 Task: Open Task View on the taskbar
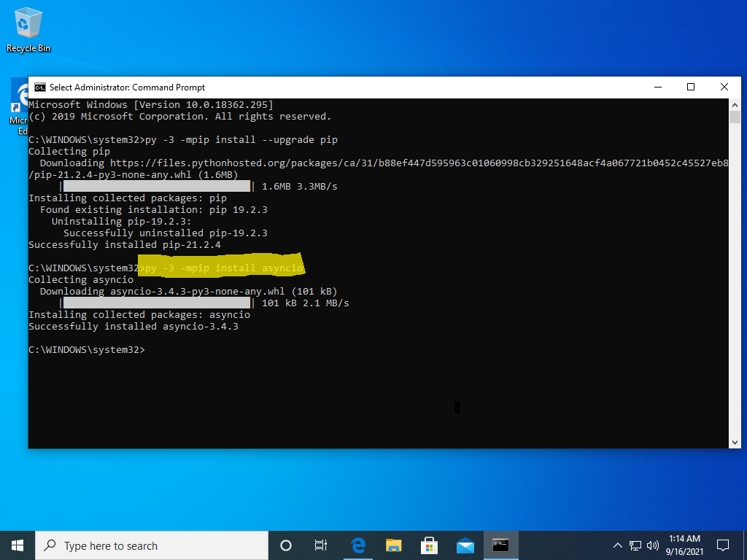[321, 545]
